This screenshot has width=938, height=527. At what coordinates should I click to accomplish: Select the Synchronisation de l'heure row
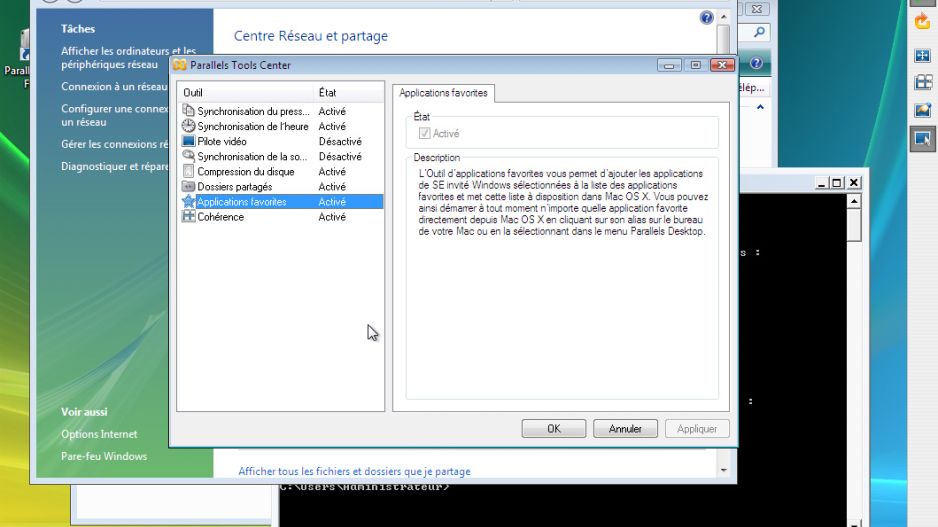(x=281, y=126)
